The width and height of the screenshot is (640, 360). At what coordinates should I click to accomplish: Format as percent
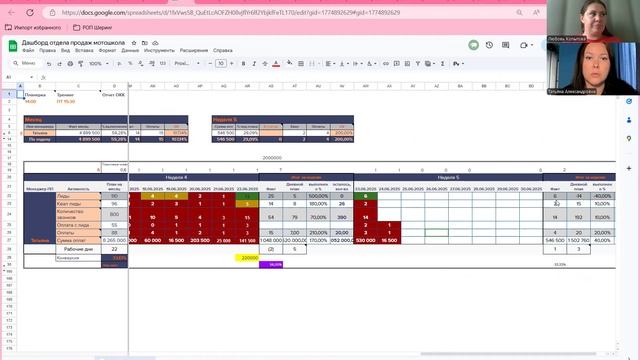(130, 64)
